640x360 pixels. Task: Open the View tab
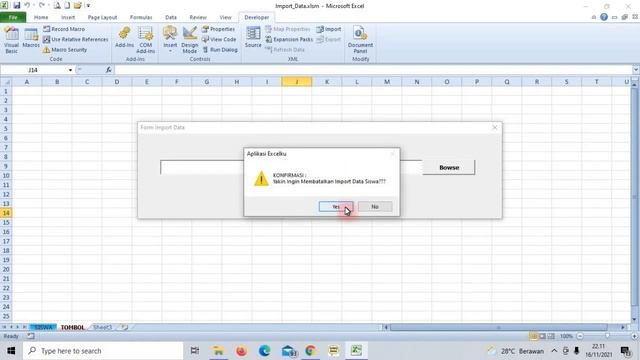(x=225, y=17)
